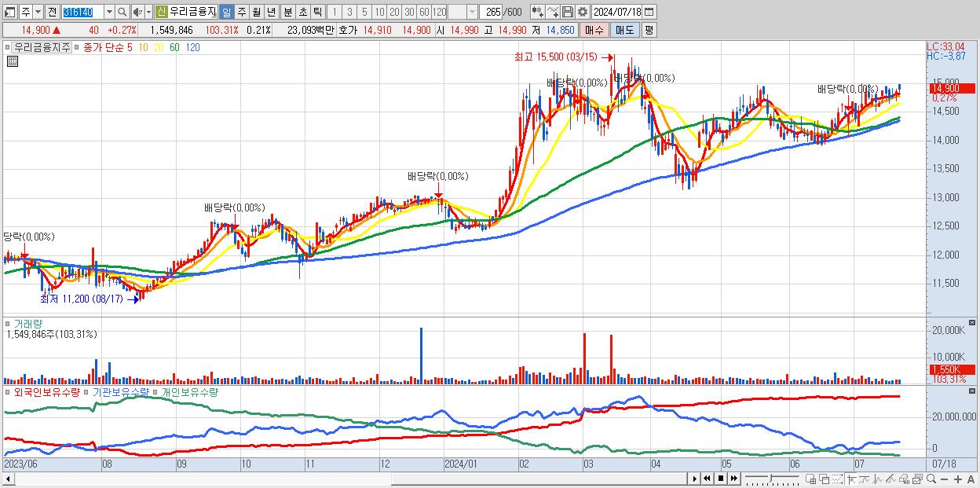
Task: Select the 월 monthly chart period
Action: tap(256, 12)
